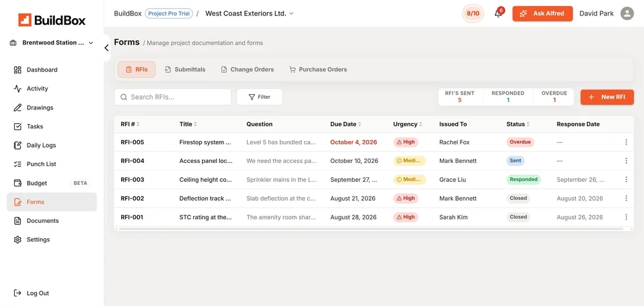
Task: Sort by Urgency column
Action: [x=408, y=124]
